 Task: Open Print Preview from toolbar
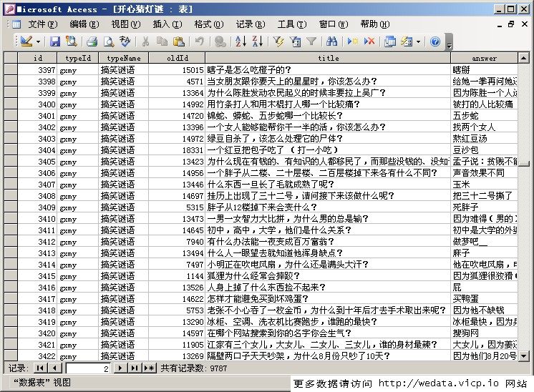(109, 41)
